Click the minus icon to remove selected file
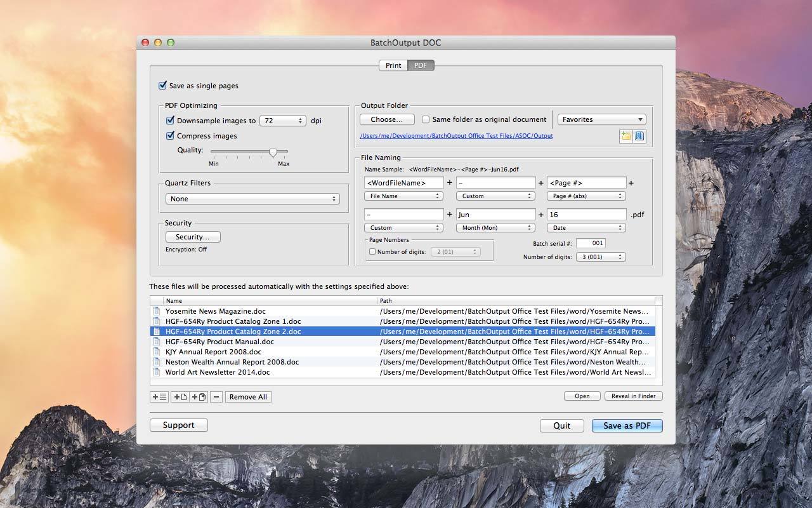812x508 pixels. [216, 396]
